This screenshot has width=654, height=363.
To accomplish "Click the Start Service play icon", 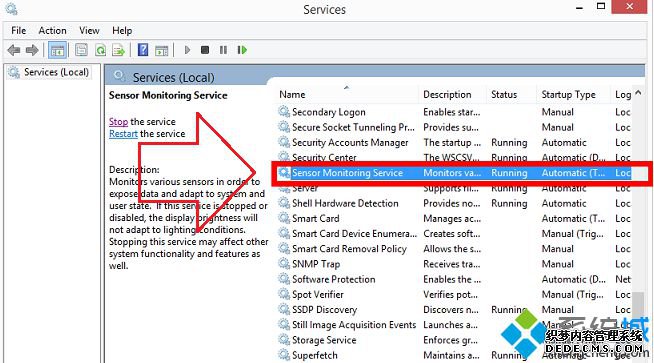I will click(x=187, y=50).
